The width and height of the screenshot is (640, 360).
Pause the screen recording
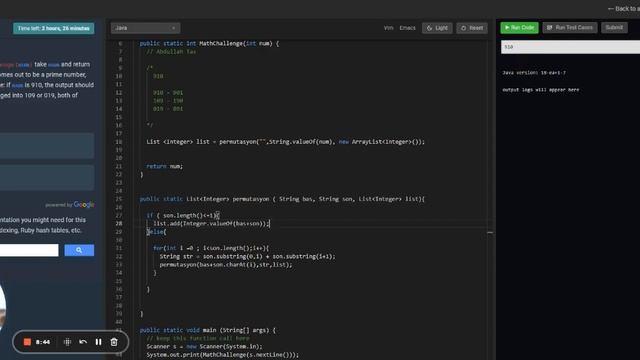(x=98, y=342)
